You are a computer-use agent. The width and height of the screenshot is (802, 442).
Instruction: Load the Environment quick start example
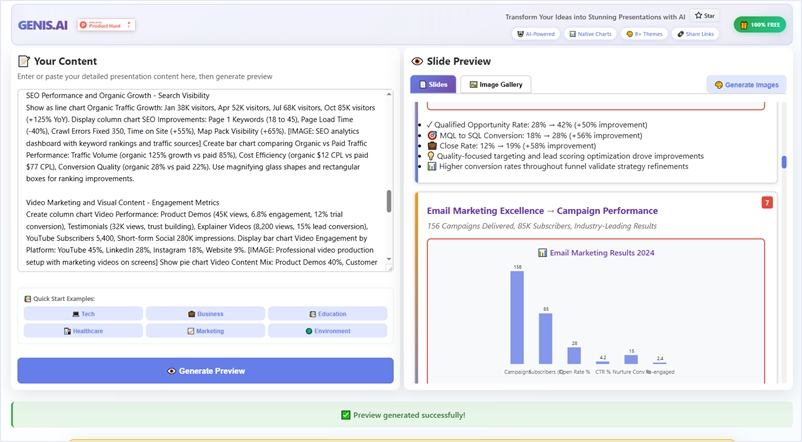(x=327, y=331)
